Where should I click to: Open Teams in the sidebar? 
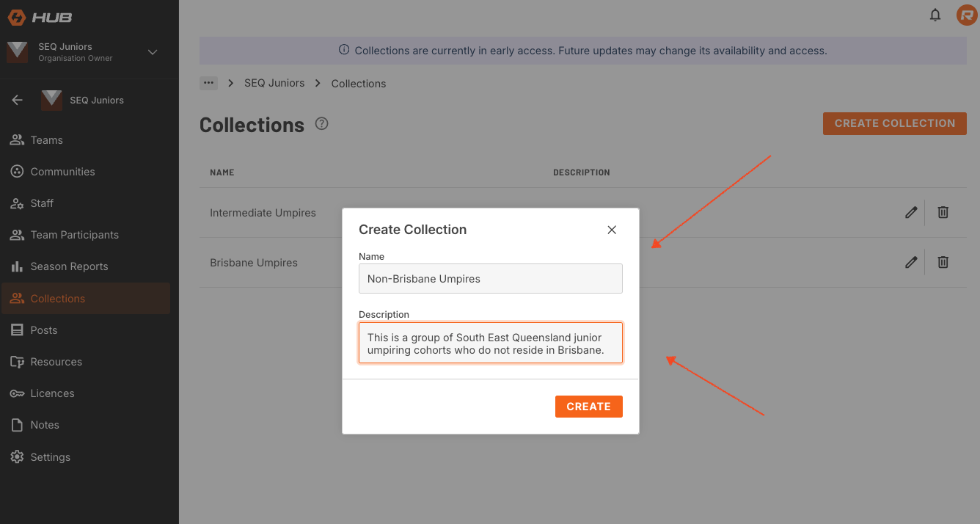pos(46,140)
